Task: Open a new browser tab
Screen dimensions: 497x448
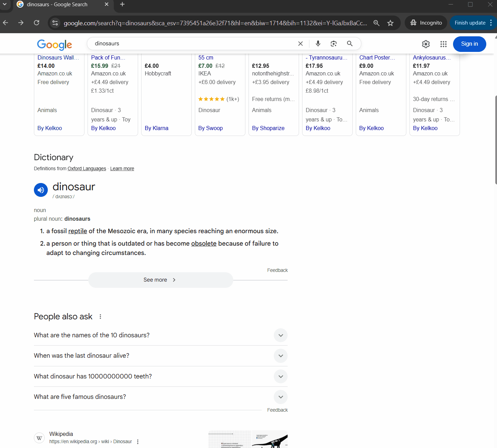Action: coord(122,4)
